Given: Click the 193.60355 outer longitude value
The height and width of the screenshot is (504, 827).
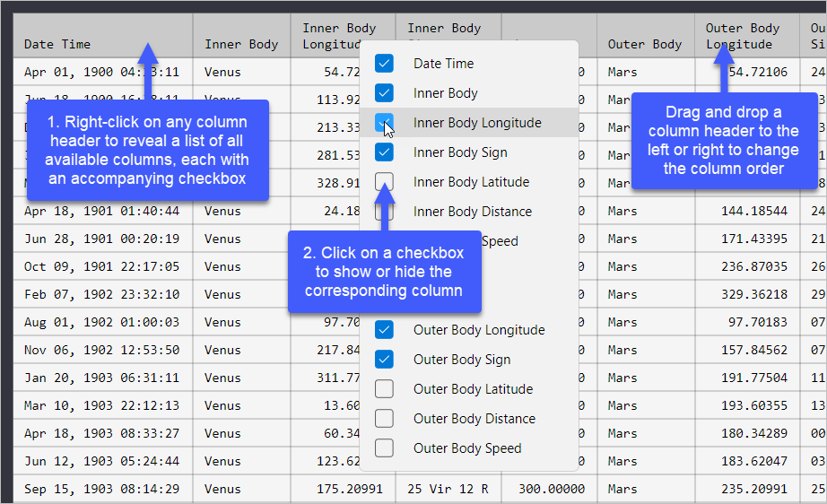Looking at the screenshot, I should [x=754, y=405].
